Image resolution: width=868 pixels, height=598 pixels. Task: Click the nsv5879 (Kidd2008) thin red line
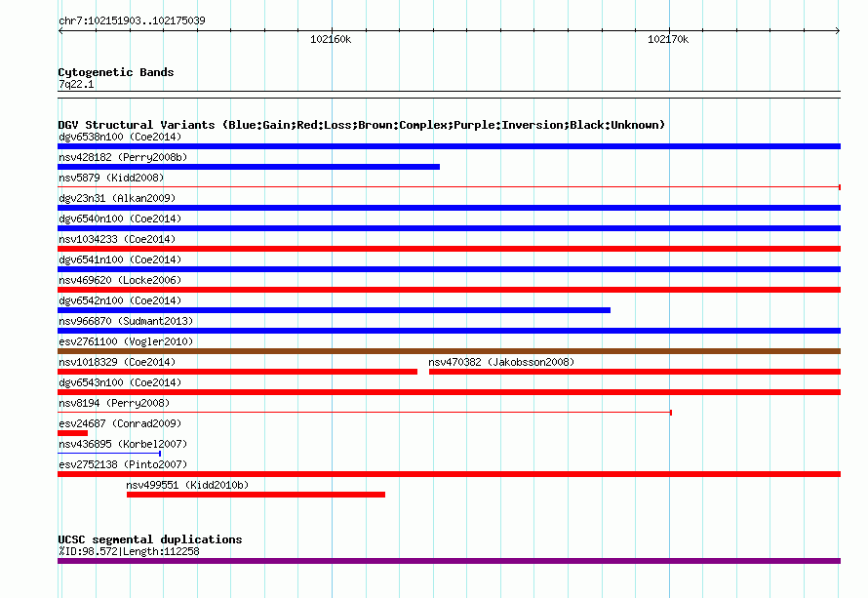(449, 187)
